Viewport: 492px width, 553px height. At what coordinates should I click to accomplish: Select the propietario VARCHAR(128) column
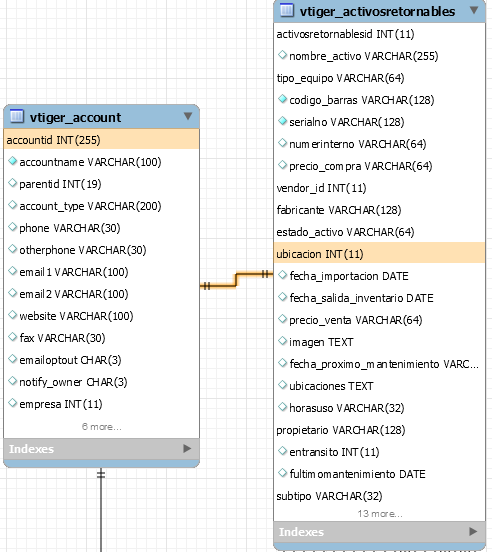point(379,430)
